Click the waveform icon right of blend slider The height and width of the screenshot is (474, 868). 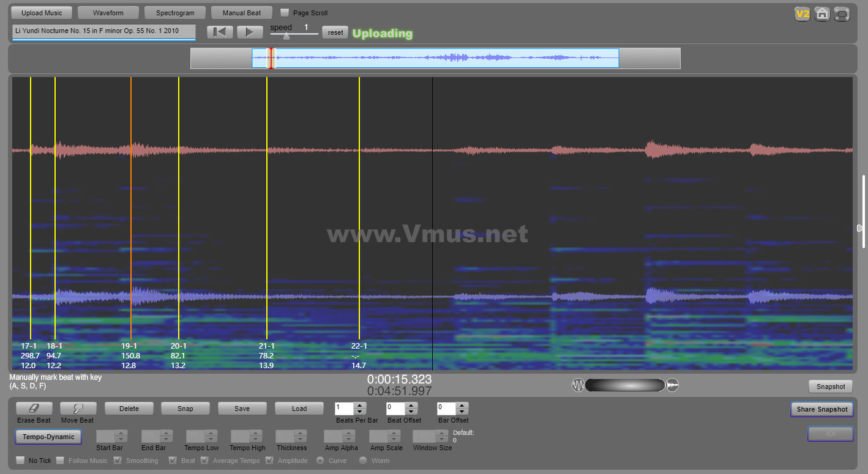click(672, 385)
